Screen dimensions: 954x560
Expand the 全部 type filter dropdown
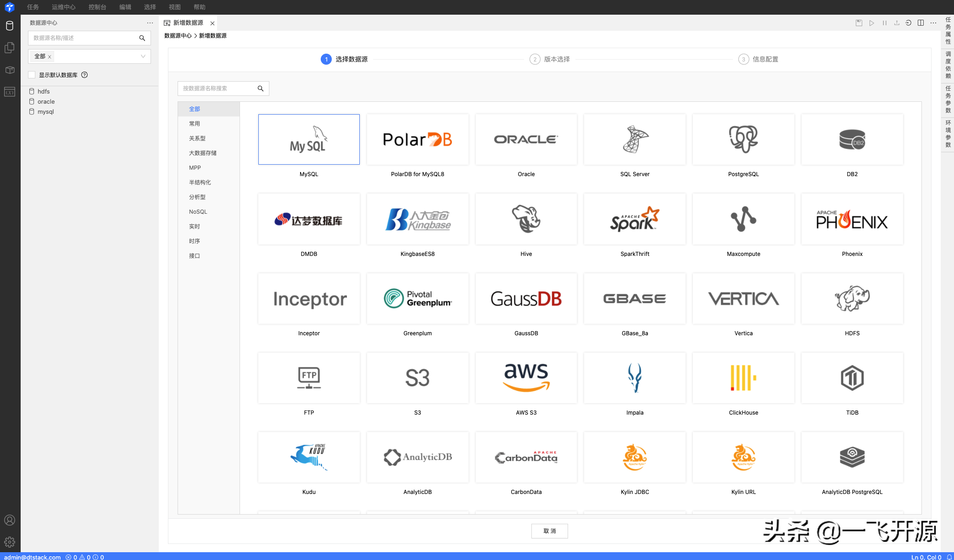pyautogui.click(x=143, y=56)
